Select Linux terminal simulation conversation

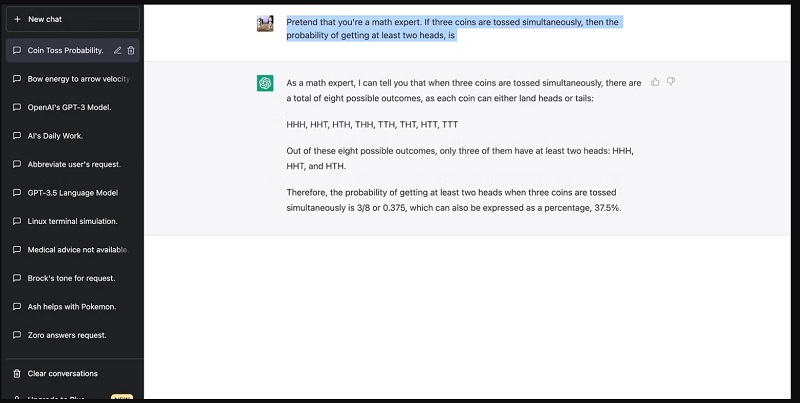[x=72, y=220]
